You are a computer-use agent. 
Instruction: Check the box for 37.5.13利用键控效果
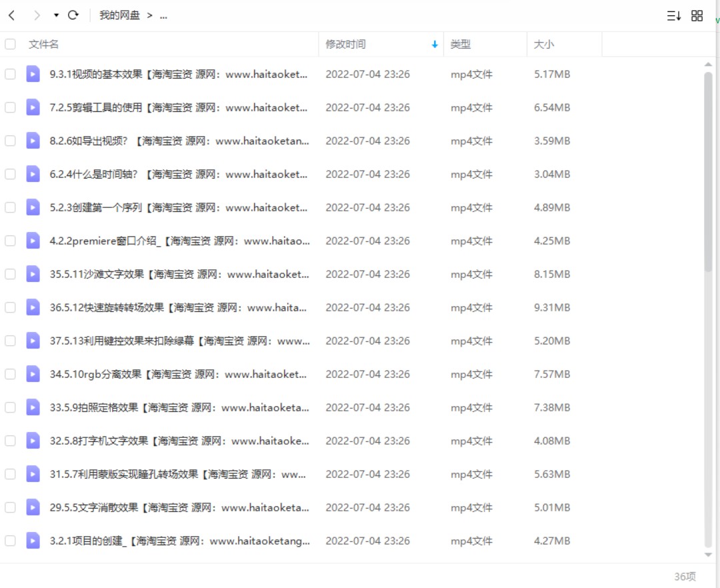[10, 341]
